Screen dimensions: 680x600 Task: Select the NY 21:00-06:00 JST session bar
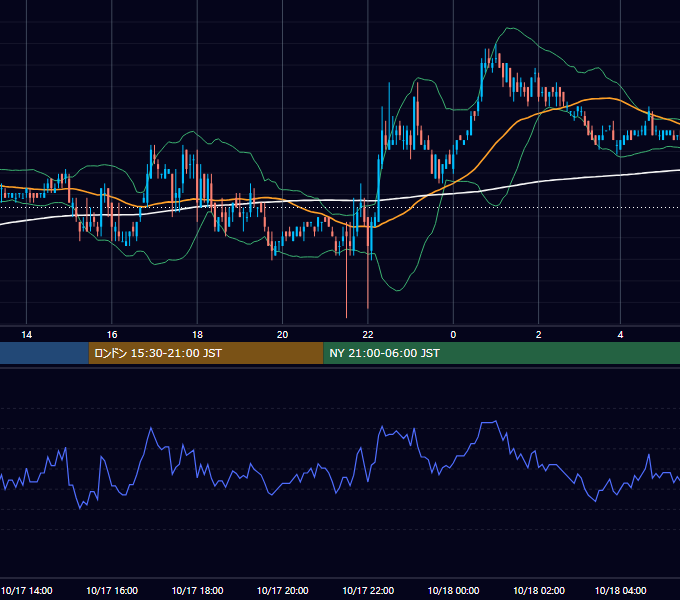point(501,353)
